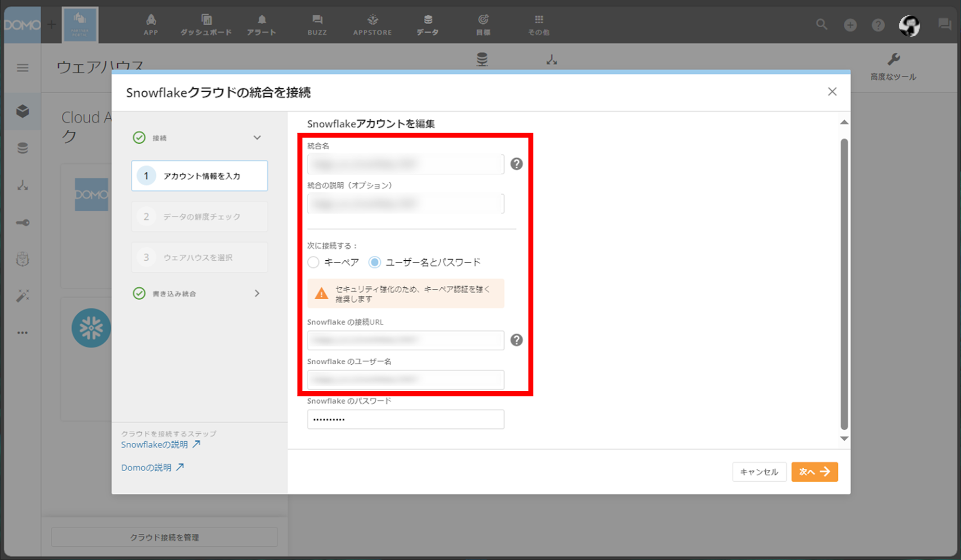The height and width of the screenshot is (560, 961).
Task: Open help question mark icon in header
Action: tap(878, 25)
